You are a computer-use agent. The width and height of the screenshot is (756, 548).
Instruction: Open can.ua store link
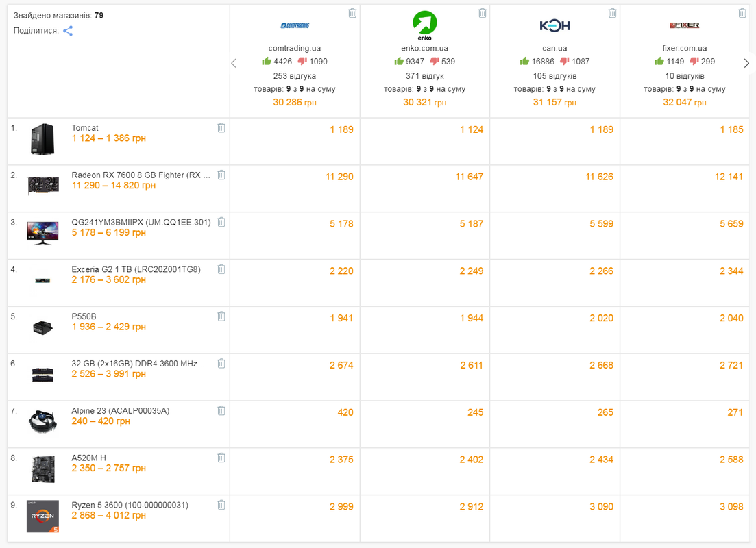click(x=554, y=48)
